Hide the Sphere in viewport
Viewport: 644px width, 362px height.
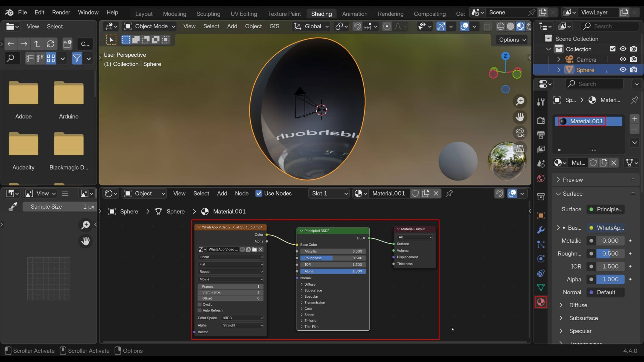click(623, 70)
